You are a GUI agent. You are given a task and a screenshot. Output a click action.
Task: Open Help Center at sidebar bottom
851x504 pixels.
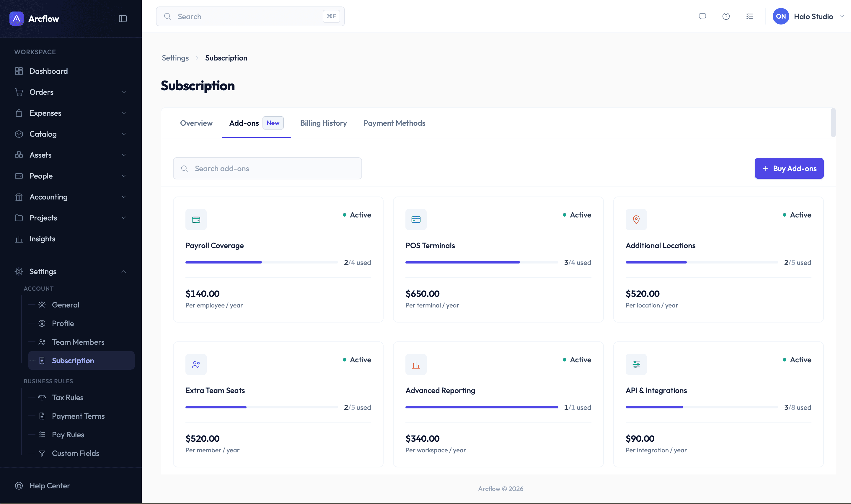(x=71, y=486)
